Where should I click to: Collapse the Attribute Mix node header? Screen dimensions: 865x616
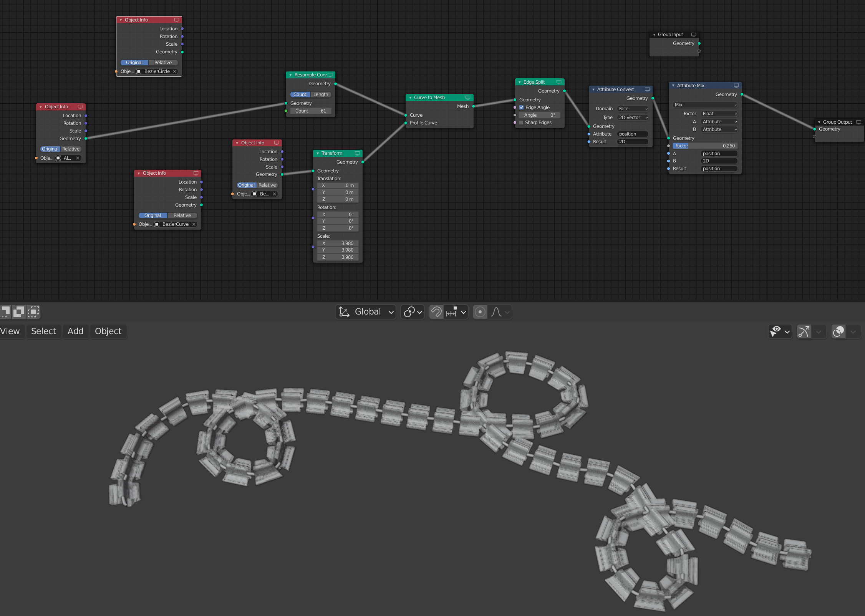tap(673, 85)
